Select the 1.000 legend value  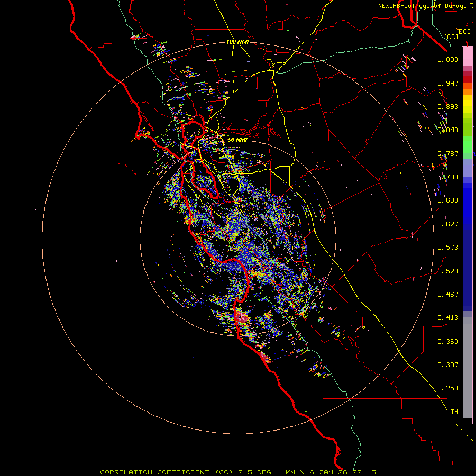coord(448,60)
